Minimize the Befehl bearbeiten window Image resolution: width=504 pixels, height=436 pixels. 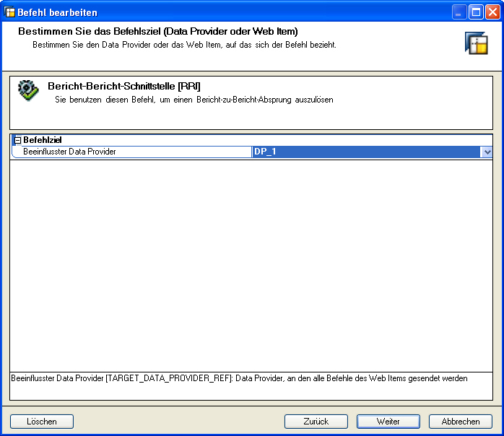click(x=459, y=12)
